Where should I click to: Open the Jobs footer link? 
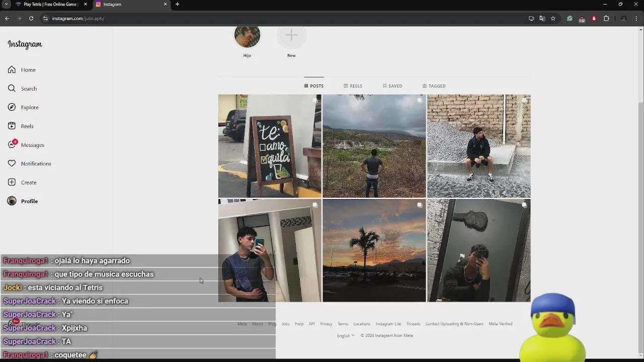(285, 324)
